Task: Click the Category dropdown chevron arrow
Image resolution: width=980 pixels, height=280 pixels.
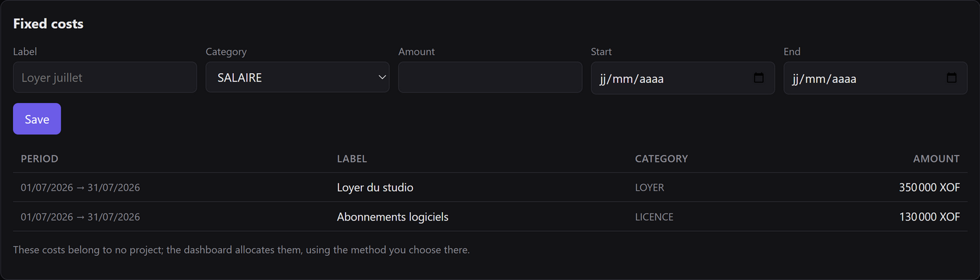Action: tap(382, 78)
